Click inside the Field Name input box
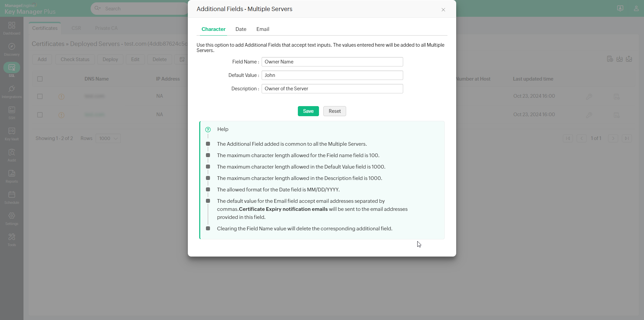The image size is (644, 320). [332, 62]
